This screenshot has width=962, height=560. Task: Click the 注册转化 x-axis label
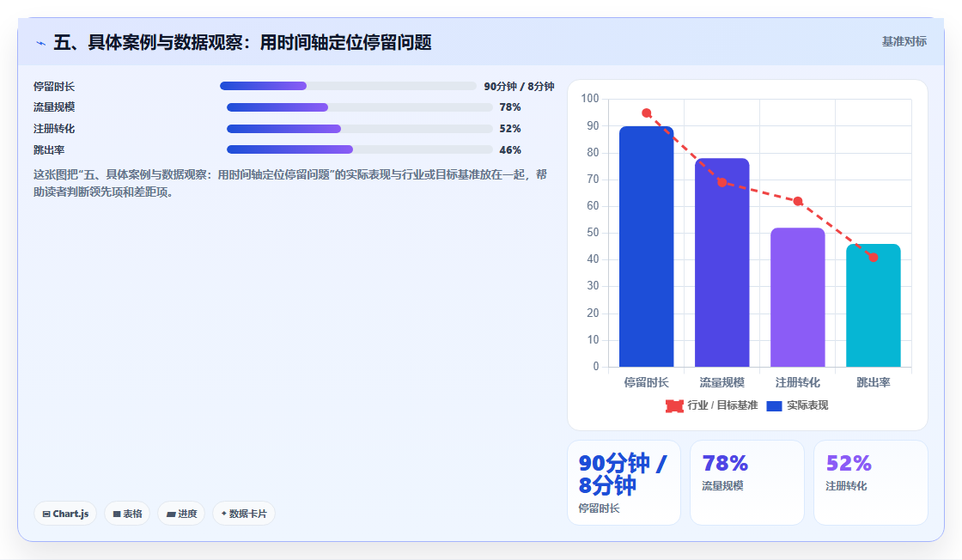tap(798, 382)
